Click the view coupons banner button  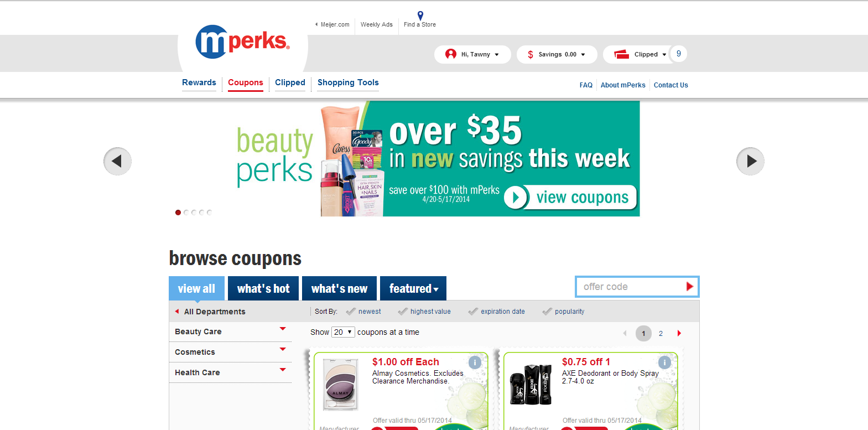[570, 198]
